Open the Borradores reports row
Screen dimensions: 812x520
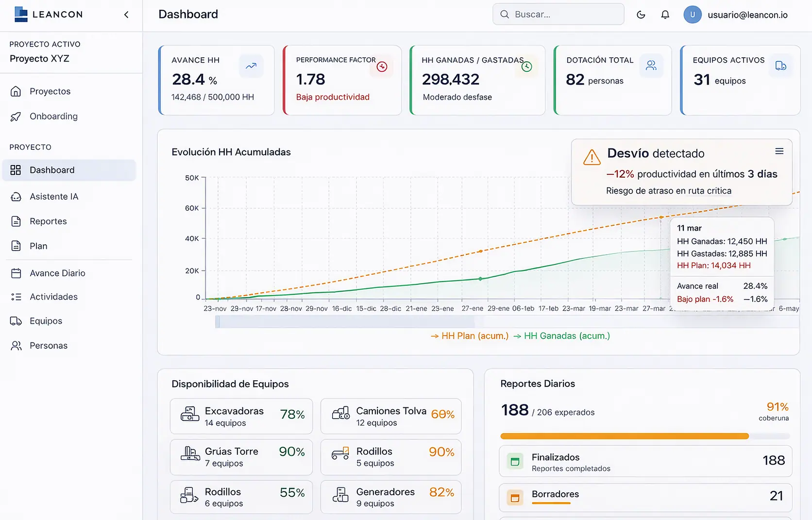[x=645, y=497]
